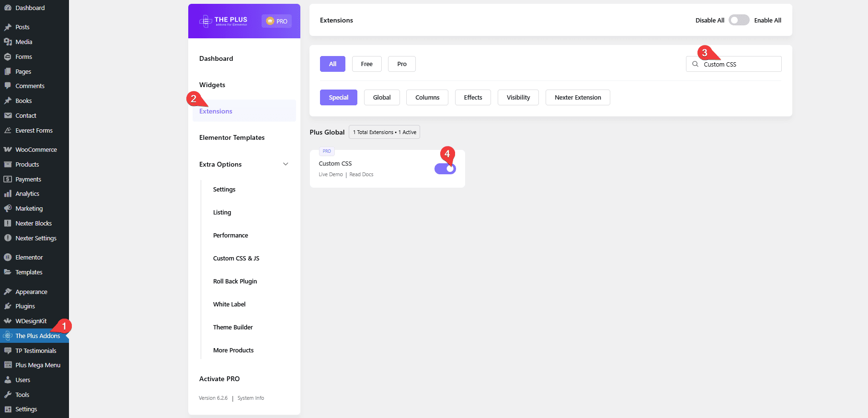The height and width of the screenshot is (418, 868).
Task: Disable the Custom CSS extension toggle
Action: [x=445, y=169]
